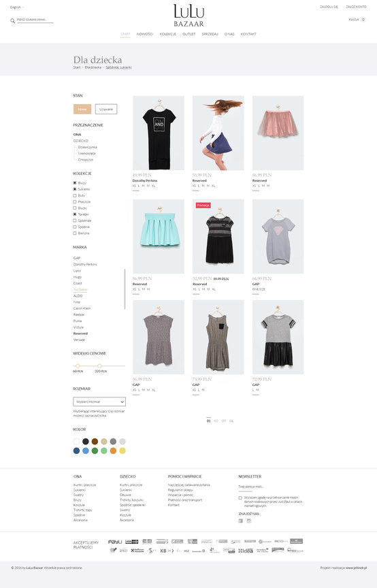Open the Instagram icon under Znajdź nas
The image size is (377, 588).
pyautogui.click(x=248, y=521)
